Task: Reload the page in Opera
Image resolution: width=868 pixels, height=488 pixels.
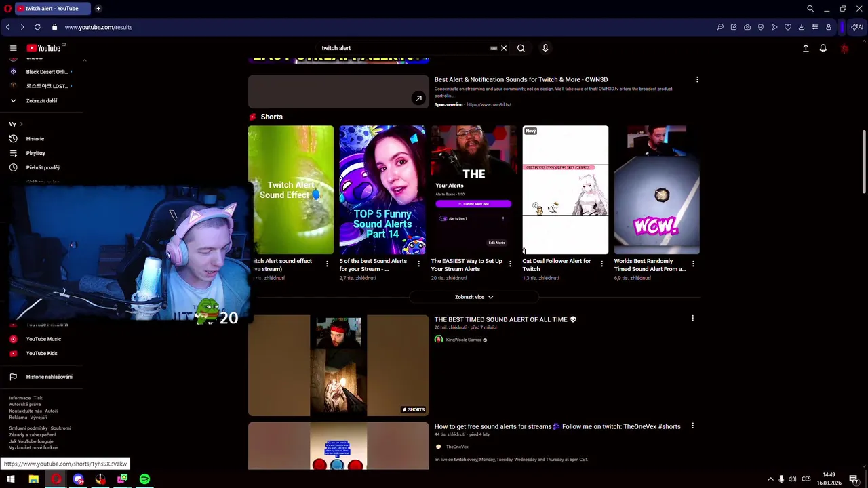Action: 37,27
